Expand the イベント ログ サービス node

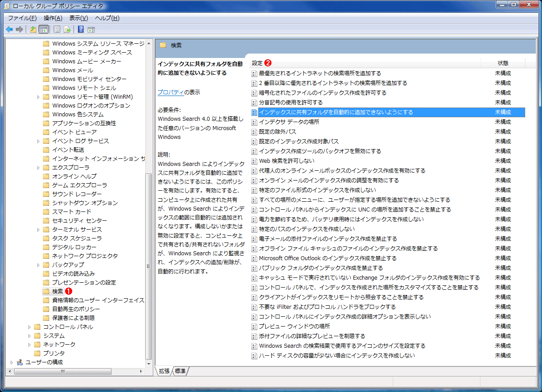click(38, 141)
